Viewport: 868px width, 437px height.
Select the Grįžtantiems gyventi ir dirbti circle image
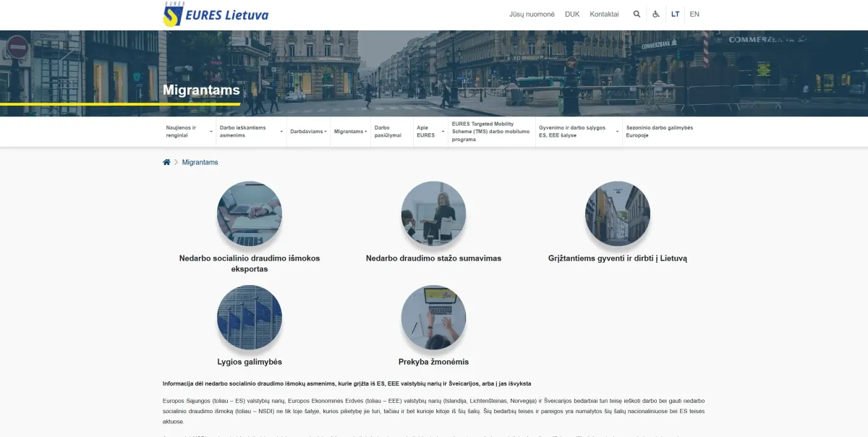pyautogui.click(x=617, y=213)
